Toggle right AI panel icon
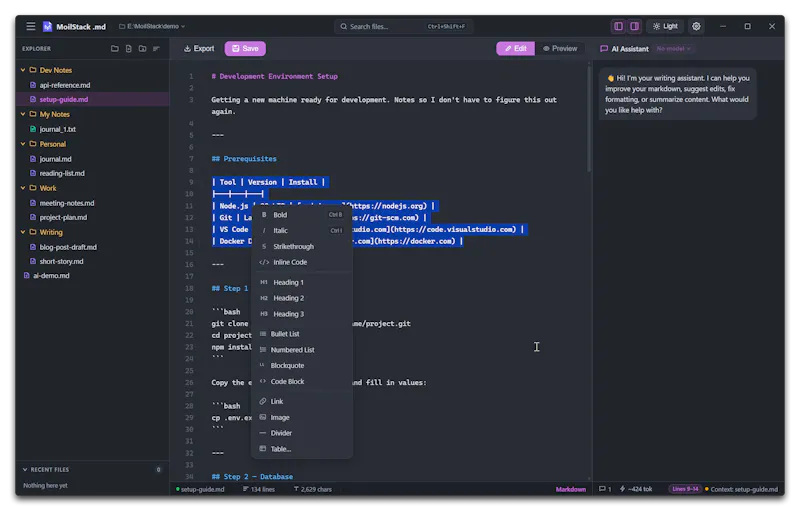Image resolution: width=800 pixels, height=511 pixels. [634, 26]
